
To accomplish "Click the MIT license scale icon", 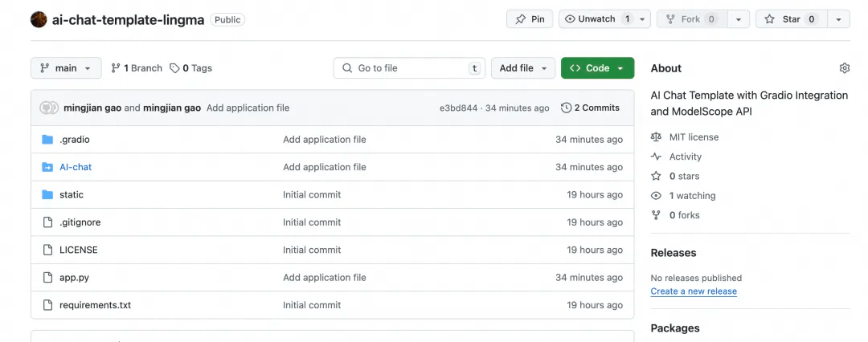I will (x=656, y=137).
